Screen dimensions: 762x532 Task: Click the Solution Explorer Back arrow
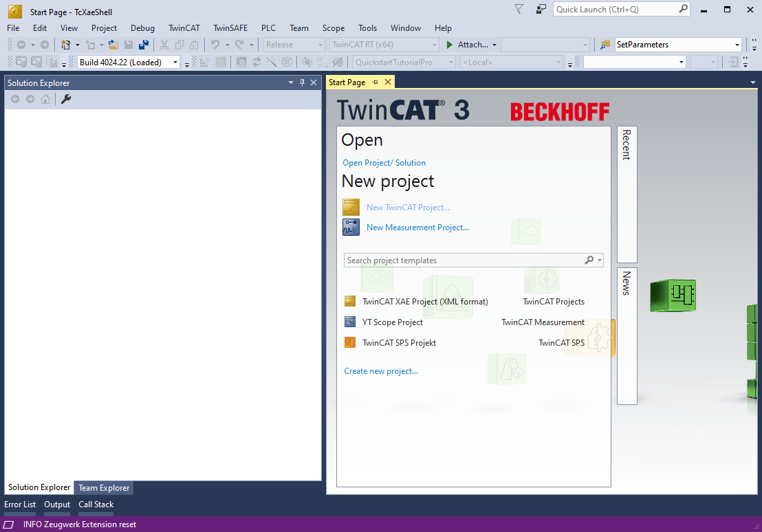tap(15, 99)
